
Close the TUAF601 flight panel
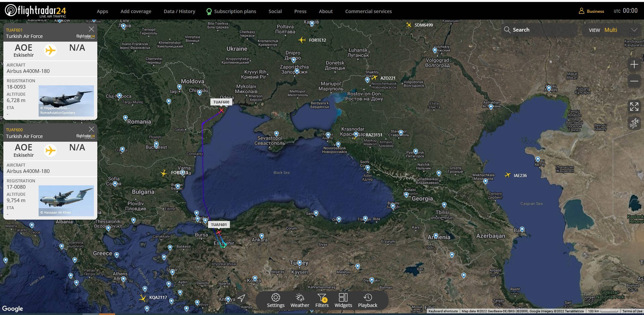tap(91, 29)
